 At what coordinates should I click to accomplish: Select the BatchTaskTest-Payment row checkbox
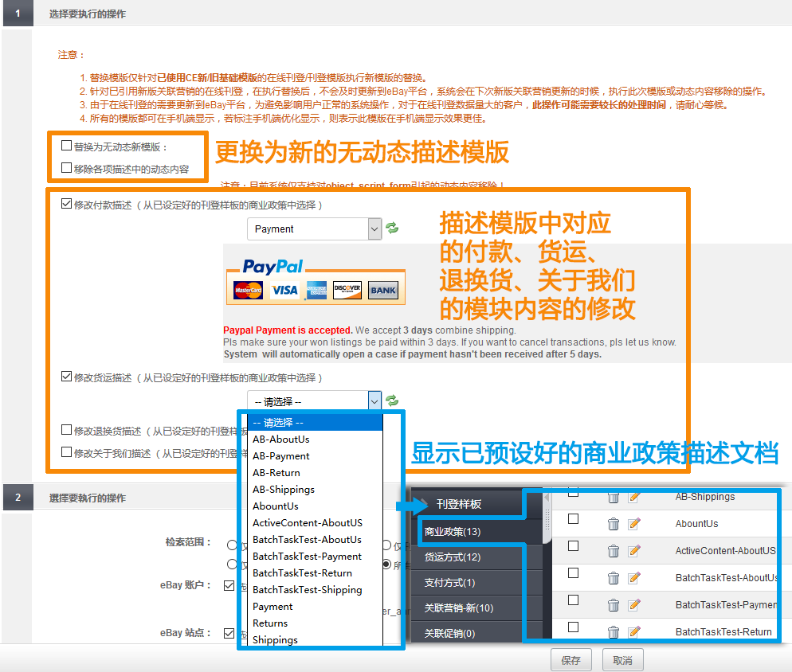coord(573,600)
